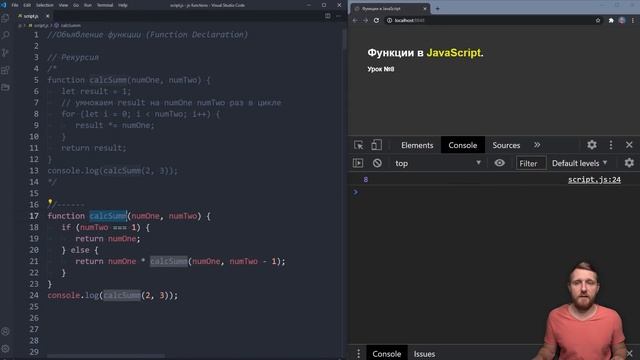The image size is (640, 360).
Task: Click the highlighted calcSumm on line 17
Action: pos(108,216)
